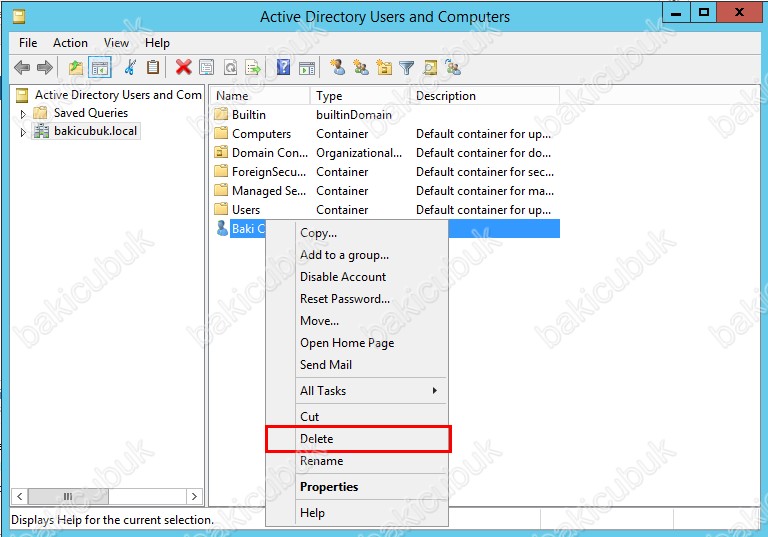Click Create new organizational unit icon
The height and width of the screenshot is (537, 768).
(384, 67)
